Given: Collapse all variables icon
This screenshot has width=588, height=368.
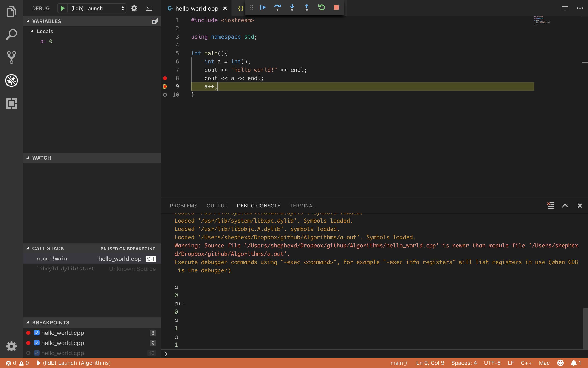Looking at the screenshot, I should click(154, 21).
